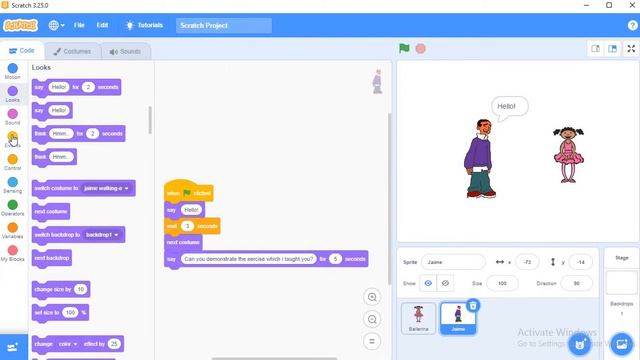Open the switch costume dropdown in palette

coord(106,188)
